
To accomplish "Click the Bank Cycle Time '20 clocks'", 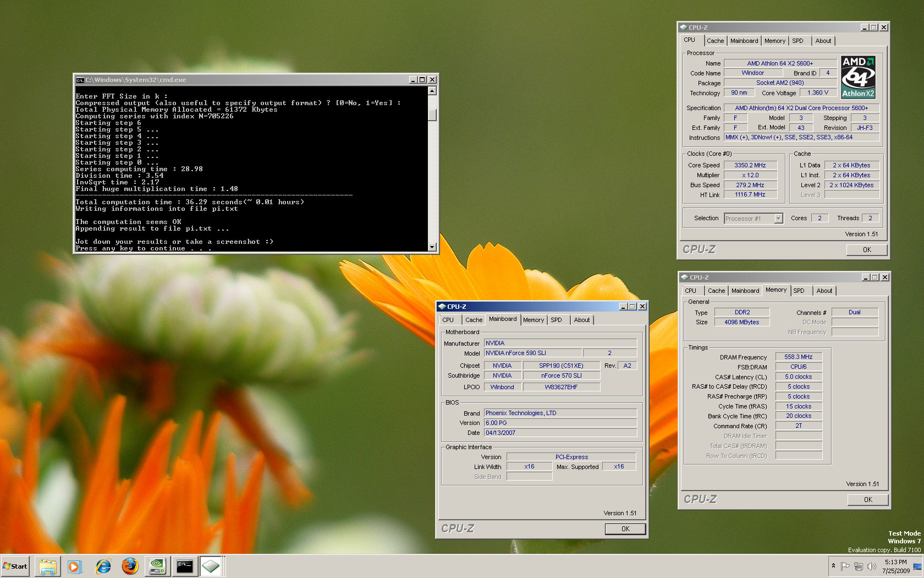I will [799, 416].
